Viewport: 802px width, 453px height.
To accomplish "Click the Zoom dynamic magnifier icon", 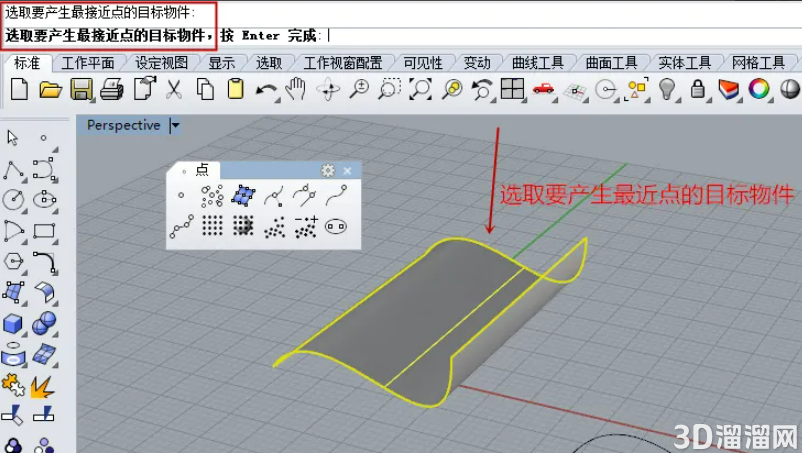I will (x=359, y=89).
